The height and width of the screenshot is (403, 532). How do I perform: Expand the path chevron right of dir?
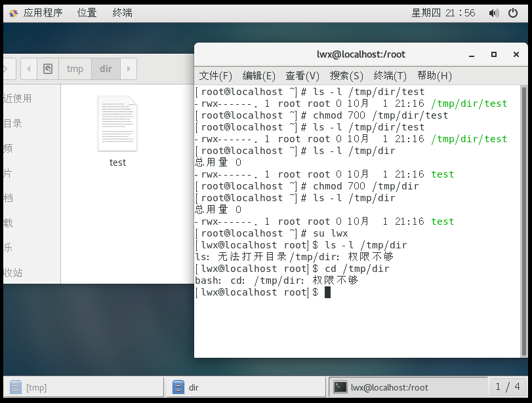coord(127,68)
